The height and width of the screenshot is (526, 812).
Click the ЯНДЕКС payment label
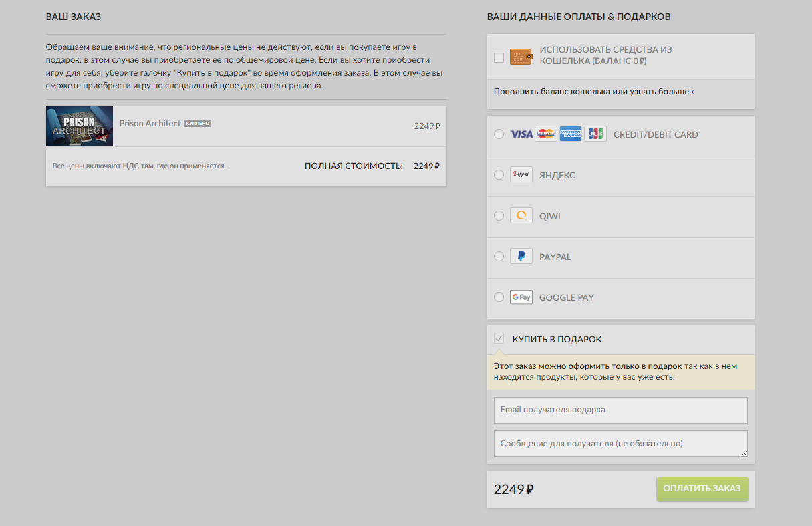[557, 176]
